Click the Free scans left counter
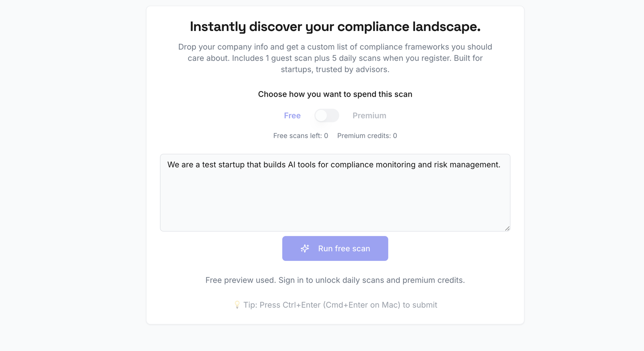The image size is (644, 351). pyautogui.click(x=300, y=136)
